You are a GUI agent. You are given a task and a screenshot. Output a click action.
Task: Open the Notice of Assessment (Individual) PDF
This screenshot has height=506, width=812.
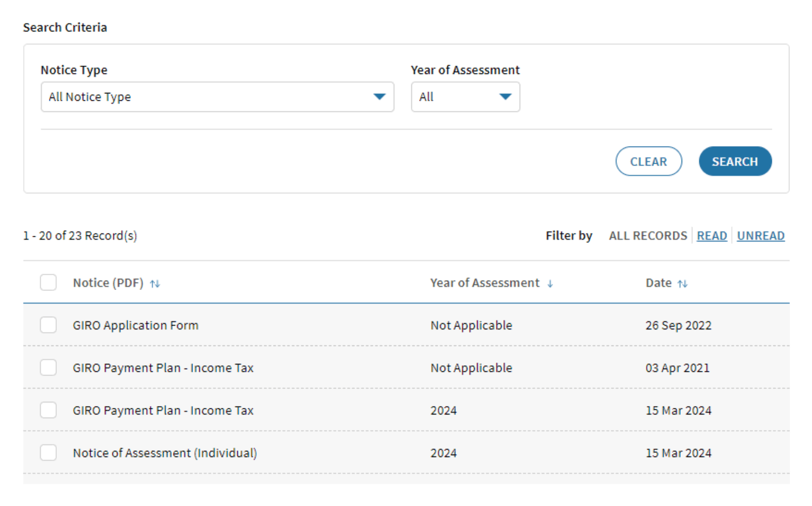[x=165, y=453]
